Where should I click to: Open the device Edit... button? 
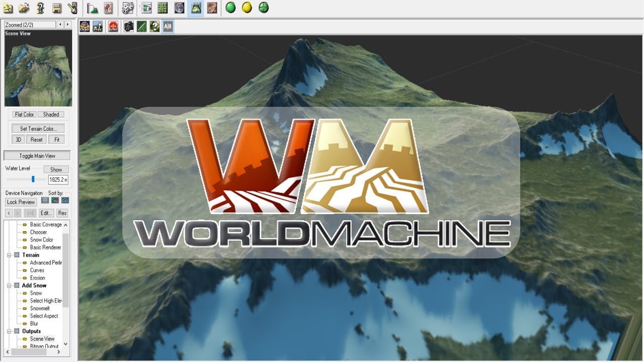(x=46, y=213)
